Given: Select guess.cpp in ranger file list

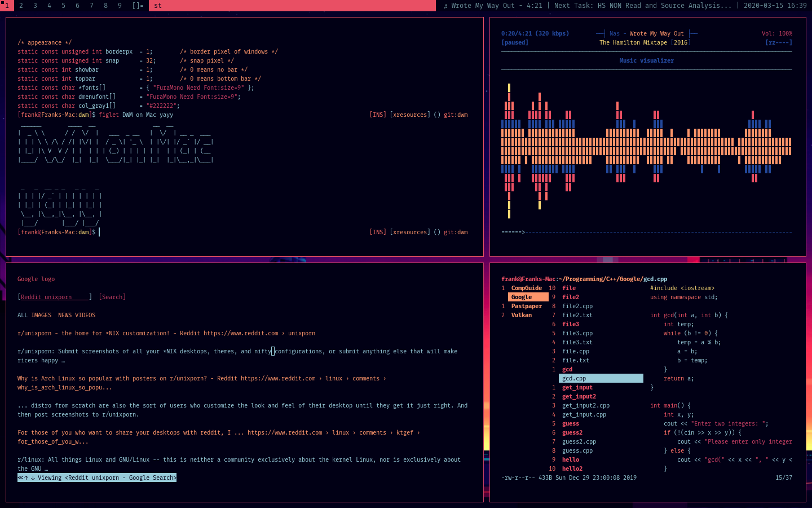Looking at the screenshot, I should (x=577, y=450).
